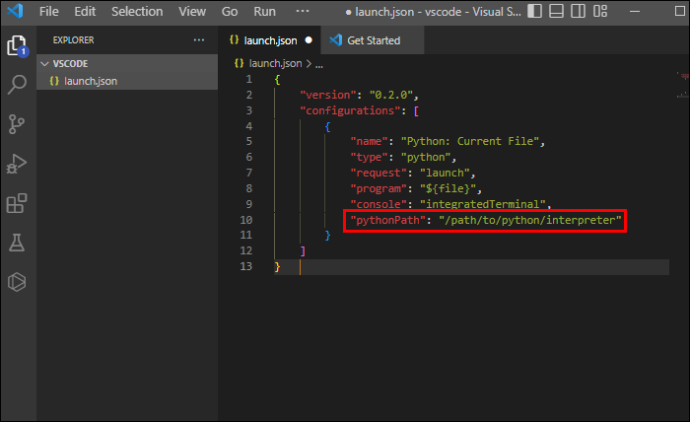Click launch.json breadcrumb item
The width and height of the screenshot is (690, 422).
275,63
